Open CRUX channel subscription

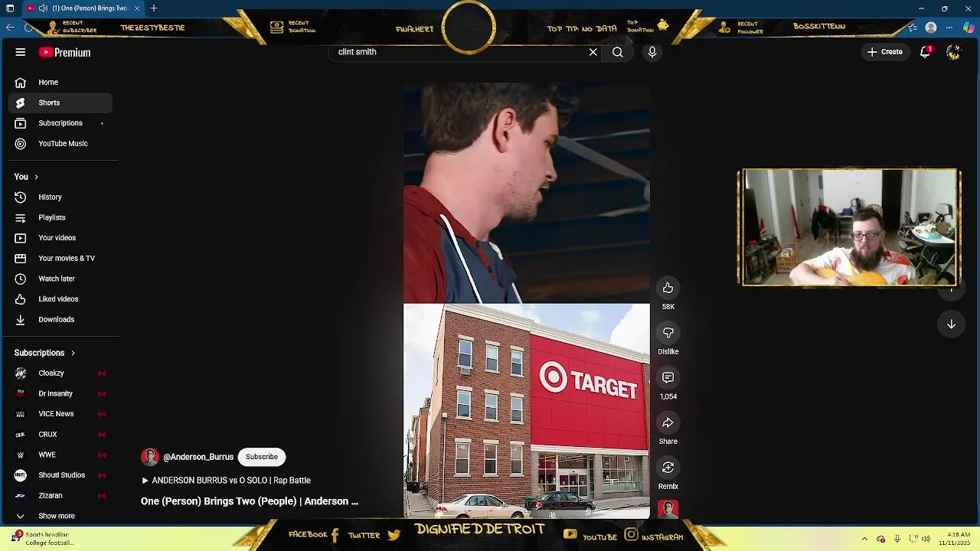[60, 435]
